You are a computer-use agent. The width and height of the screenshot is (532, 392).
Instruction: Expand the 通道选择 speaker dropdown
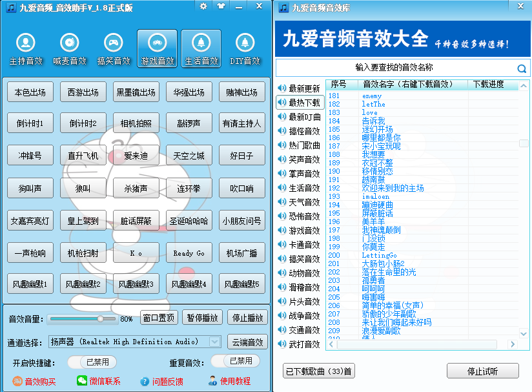(x=214, y=342)
